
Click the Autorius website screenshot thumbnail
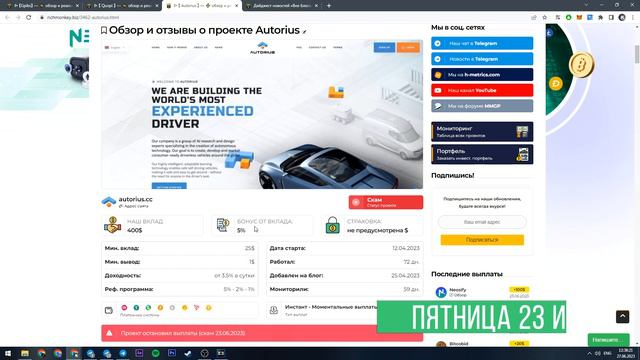tap(262, 114)
